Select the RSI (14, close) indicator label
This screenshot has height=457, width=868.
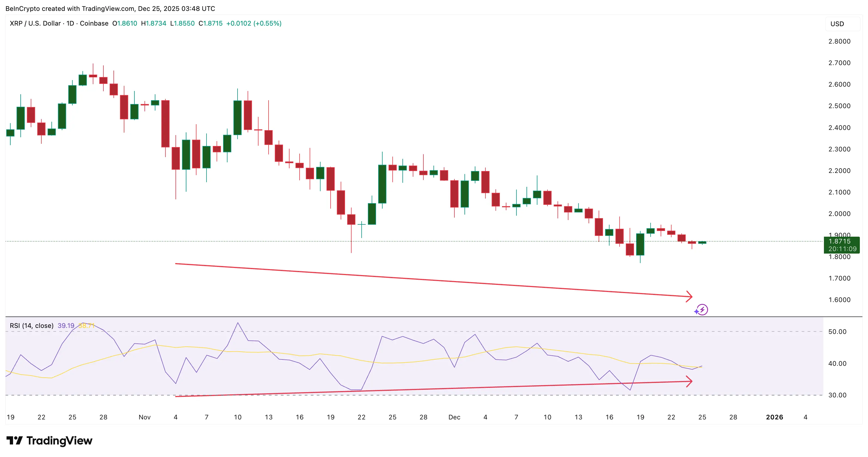pos(31,325)
